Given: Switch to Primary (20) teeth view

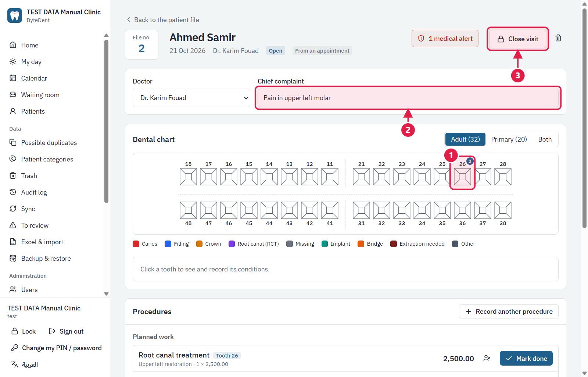Looking at the screenshot, I should 509,139.
